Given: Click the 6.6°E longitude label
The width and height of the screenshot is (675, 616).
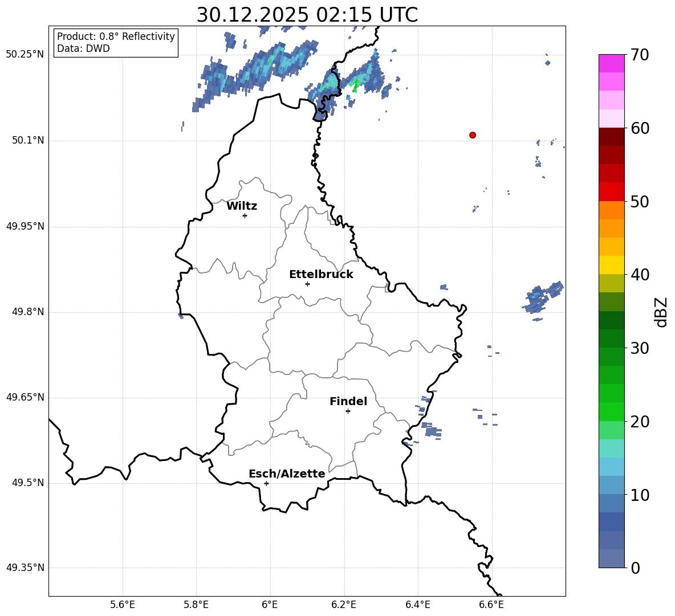Looking at the screenshot, I should [x=491, y=605].
